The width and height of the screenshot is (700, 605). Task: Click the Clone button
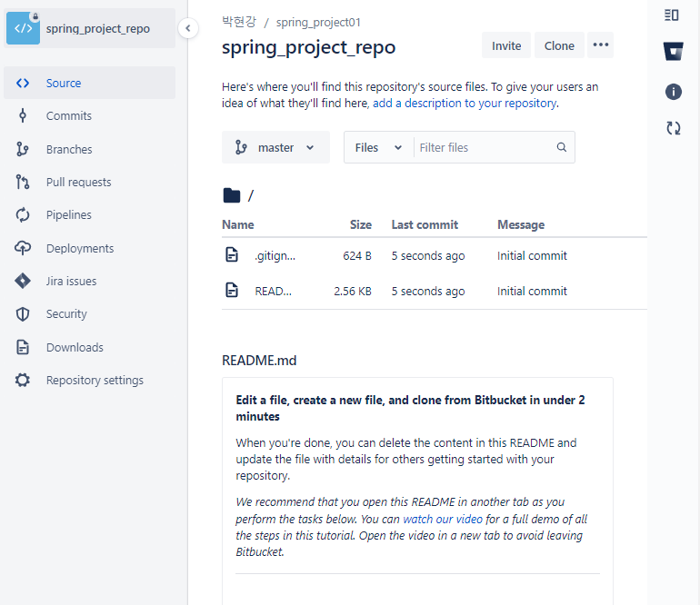click(559, 45)
